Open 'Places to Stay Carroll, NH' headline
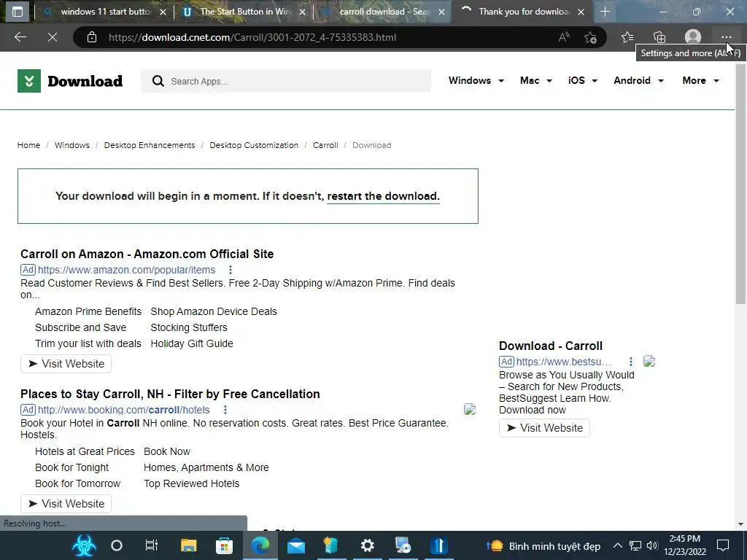747x560 pixels. pos(170,394)
